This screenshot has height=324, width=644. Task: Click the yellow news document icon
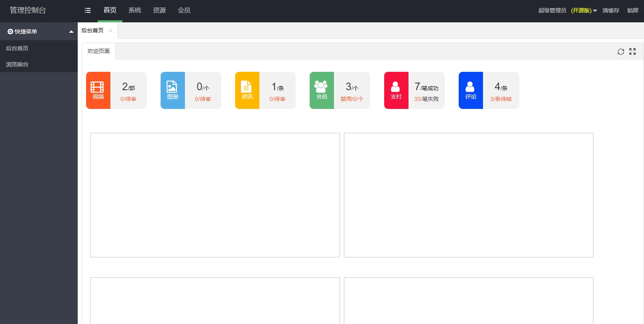[x=247, y=90]
